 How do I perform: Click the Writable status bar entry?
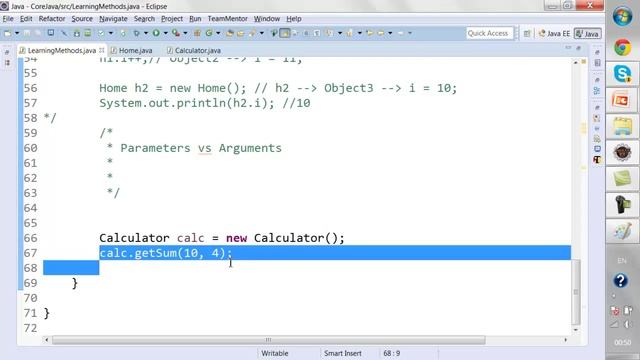[275, 353]
